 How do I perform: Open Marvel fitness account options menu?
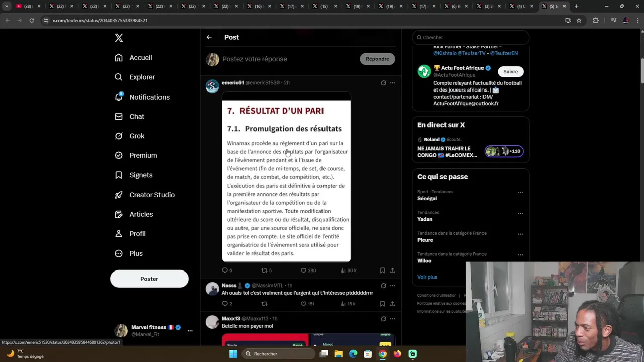coord(190,331)
